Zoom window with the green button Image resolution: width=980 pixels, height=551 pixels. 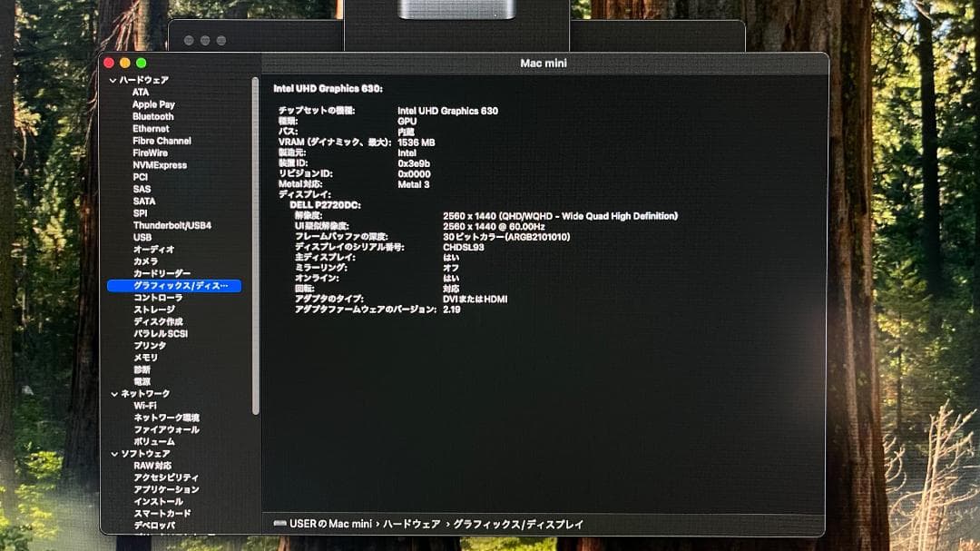click(142, 64)
